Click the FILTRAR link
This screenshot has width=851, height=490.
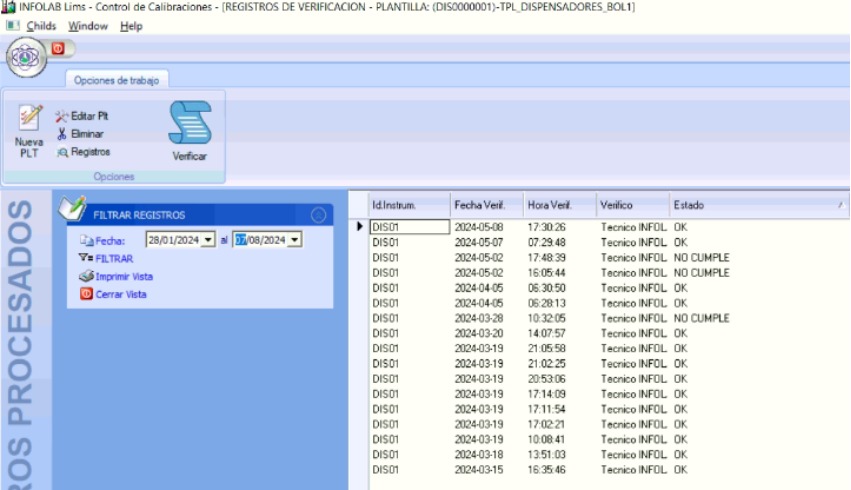click(113, 258)
